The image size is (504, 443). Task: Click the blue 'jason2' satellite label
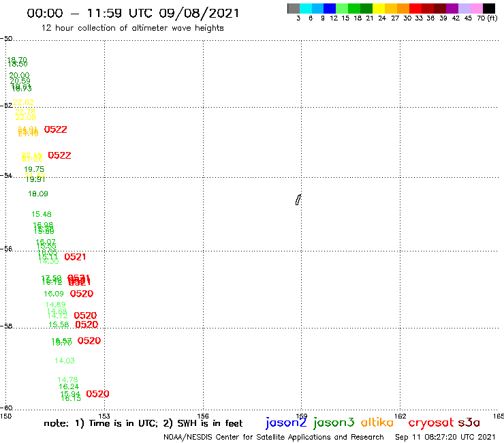tap(286, 423)
